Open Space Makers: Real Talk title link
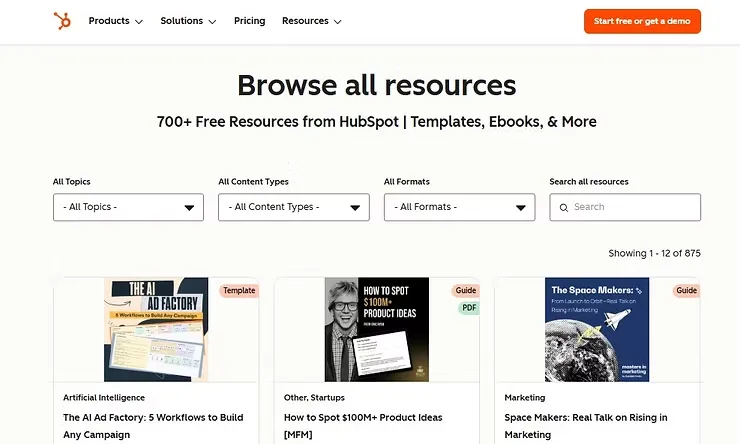Viewport: 740px width, 444px height. click(586, 426)
